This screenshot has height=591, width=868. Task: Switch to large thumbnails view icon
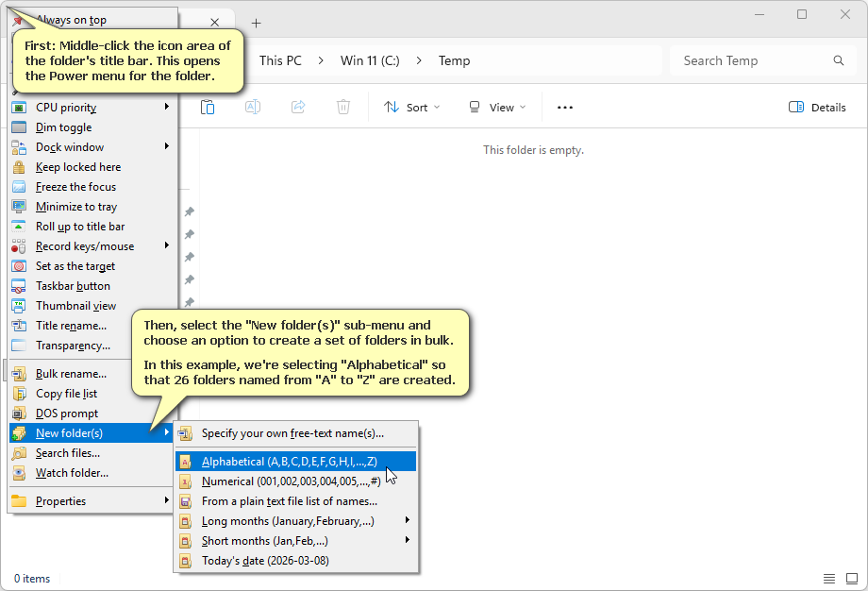(x=851, y=579)
